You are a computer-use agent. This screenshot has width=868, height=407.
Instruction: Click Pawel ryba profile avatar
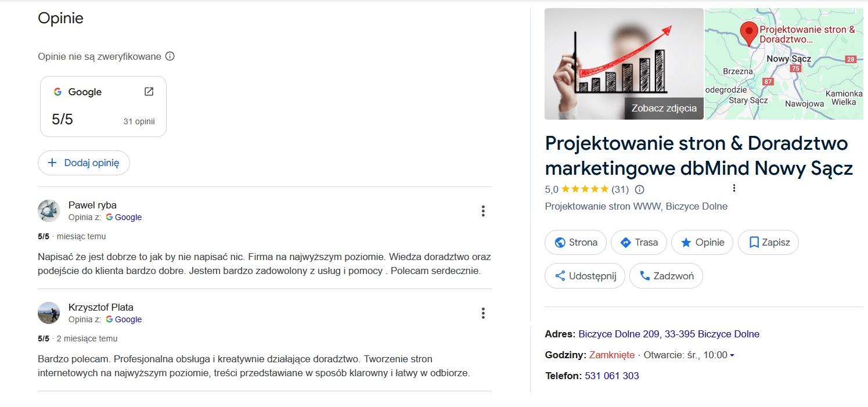pos(49,211)
